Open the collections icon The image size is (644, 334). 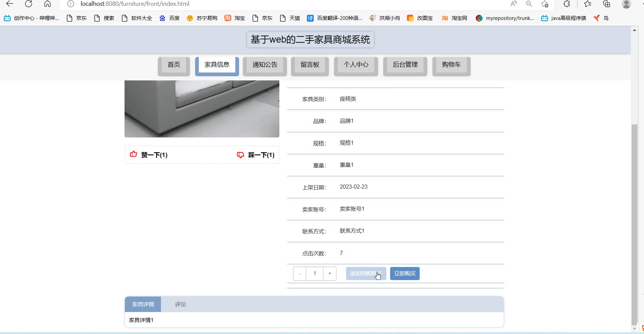(x=607, y=4)
